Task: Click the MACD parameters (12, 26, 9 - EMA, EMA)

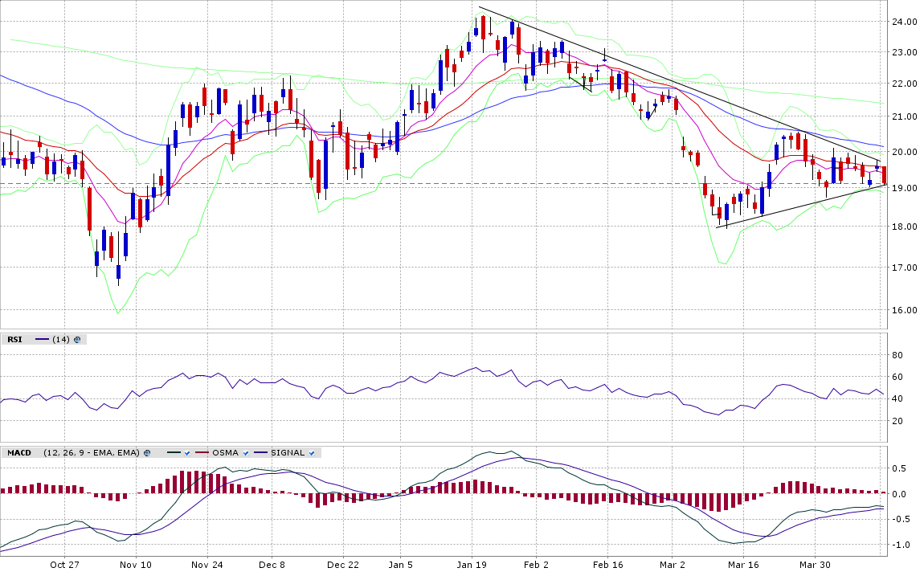Action: click(x=92, y=453)
